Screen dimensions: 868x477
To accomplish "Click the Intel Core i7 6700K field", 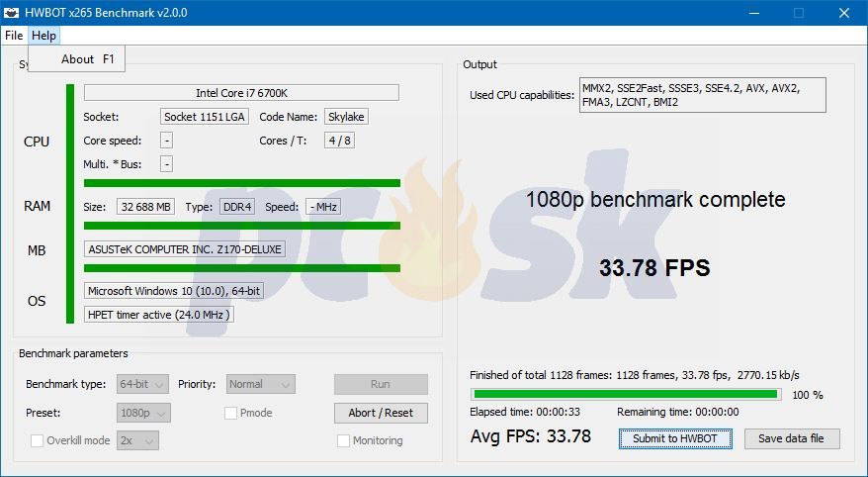I will point(241,93).
